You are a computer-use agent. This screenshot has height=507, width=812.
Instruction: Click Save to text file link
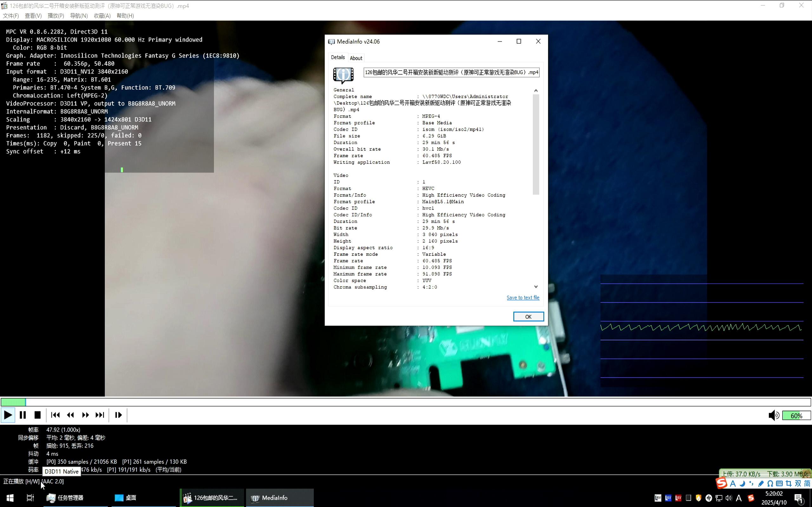523,298
